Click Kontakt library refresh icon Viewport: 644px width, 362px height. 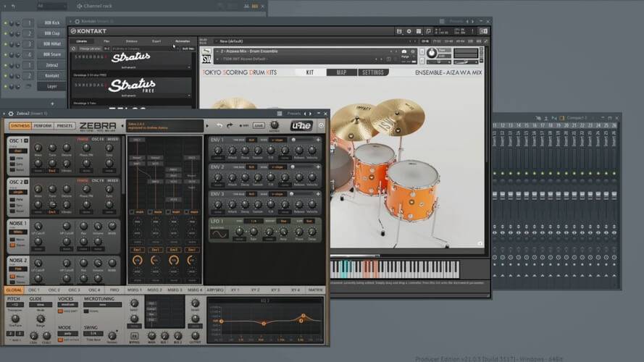(73, 49)
